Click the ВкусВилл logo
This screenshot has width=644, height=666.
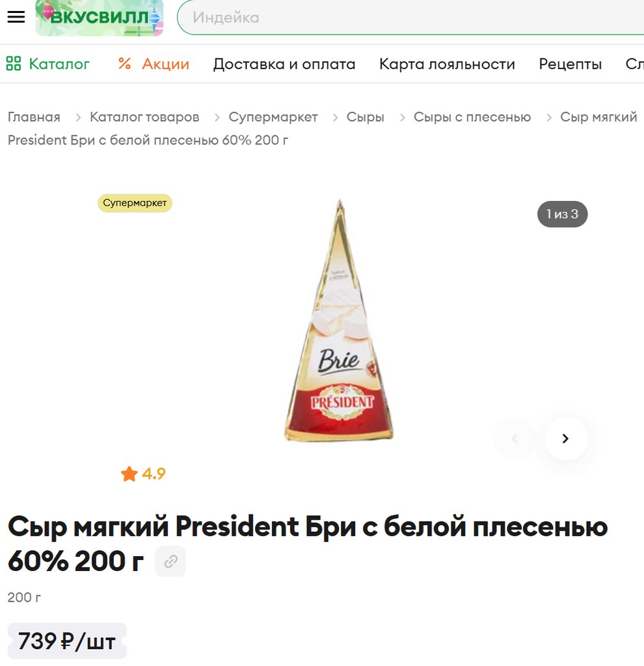pos(100,18)
